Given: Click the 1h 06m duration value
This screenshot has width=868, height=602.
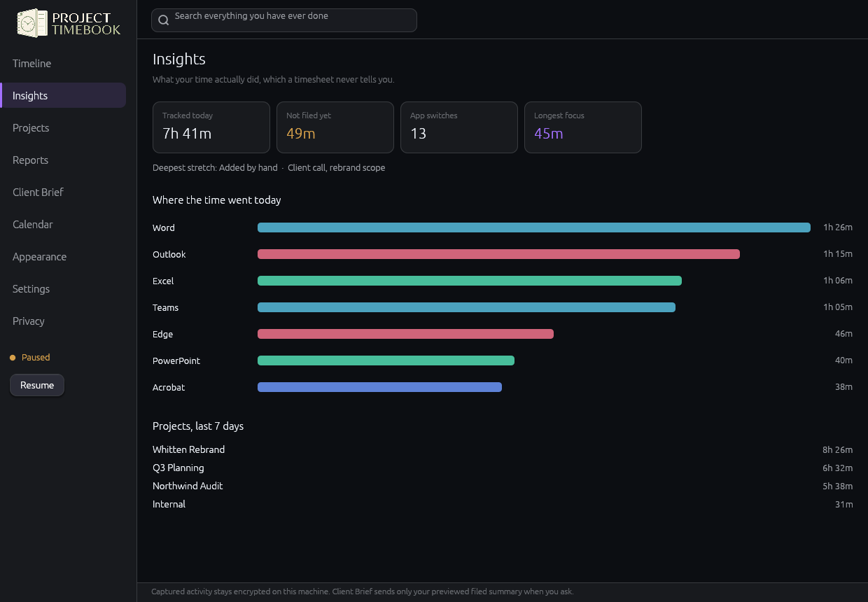Looking at the screenshot, I should (x=838, y=280).
